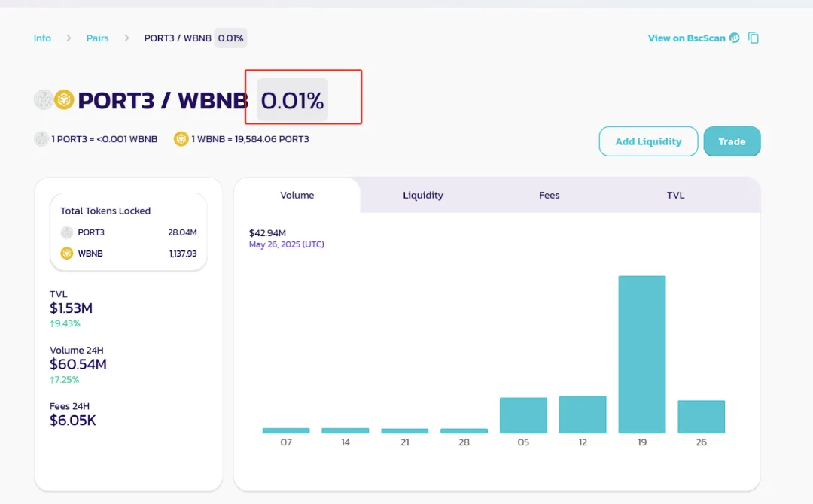Click the WBNB coin icon in the page title
The image size is (813, 504).
pyautogui.click(x=64, y=99)
